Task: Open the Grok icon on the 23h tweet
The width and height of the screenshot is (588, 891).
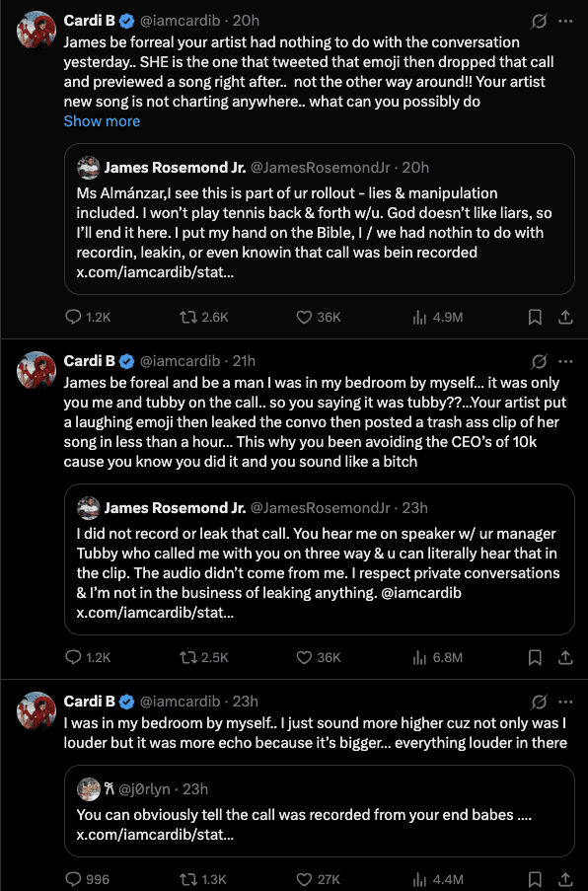Action: click(x=539, y=702)
